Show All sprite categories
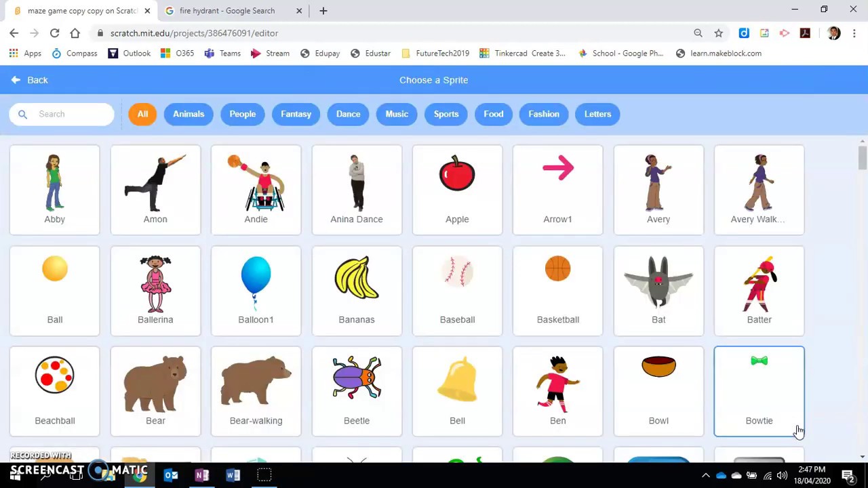 142,114
